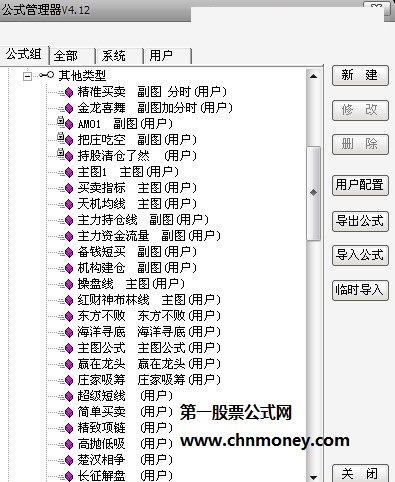Click the scrollbar down arrow
Image resolution: width=395 pixels, height=482 pixels.
[x=313, y=477]
